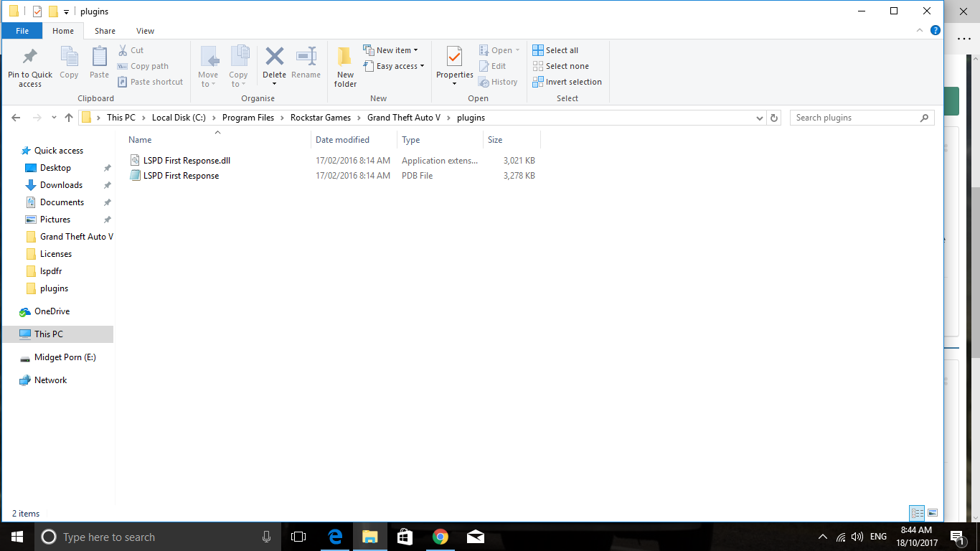This screenshot has width=980, height=551.
Task: Click Paste shortcut command
Action: pos(150,82)
